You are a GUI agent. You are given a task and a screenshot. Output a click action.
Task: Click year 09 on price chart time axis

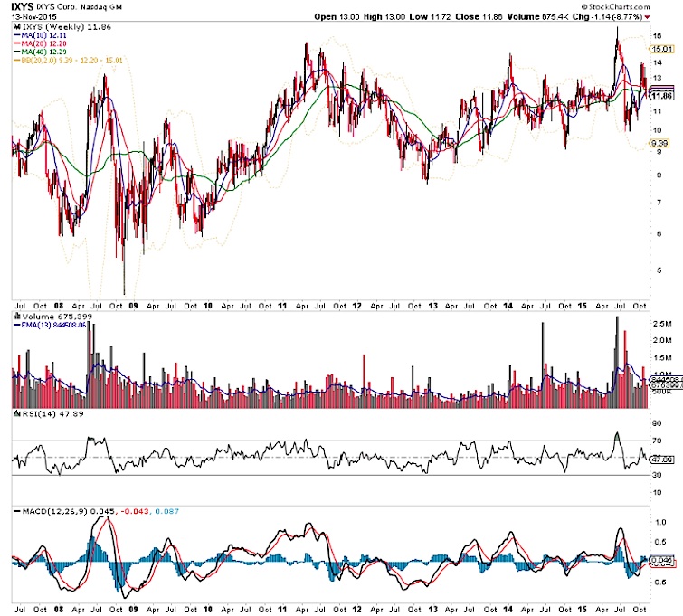pos(134,306)
